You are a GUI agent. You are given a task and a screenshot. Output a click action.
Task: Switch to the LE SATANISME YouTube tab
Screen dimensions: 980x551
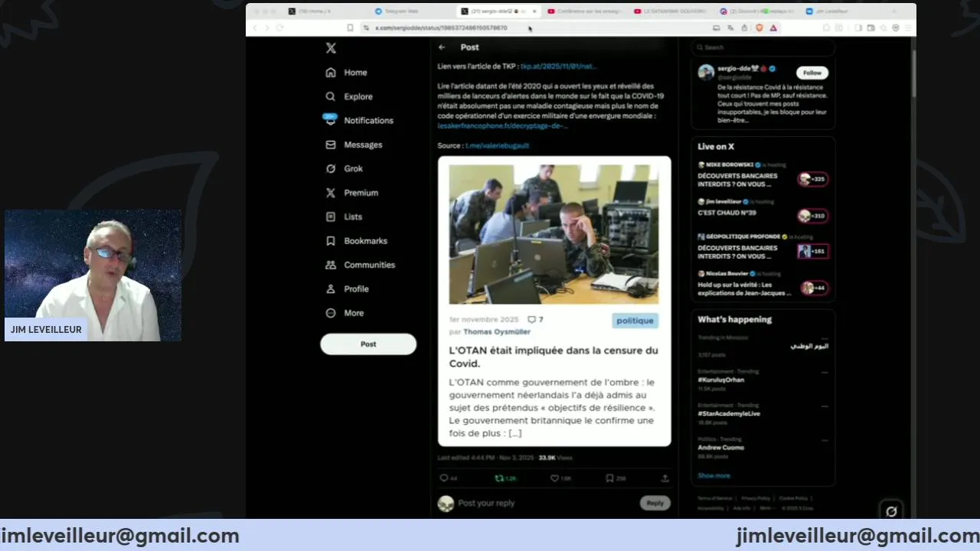tap(670, 11)
